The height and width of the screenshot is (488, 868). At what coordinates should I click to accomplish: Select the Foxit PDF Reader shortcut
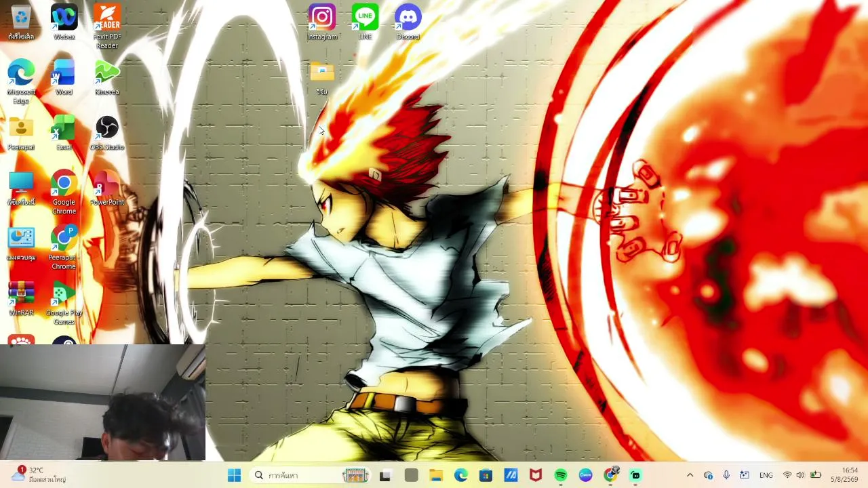(107, 26)
